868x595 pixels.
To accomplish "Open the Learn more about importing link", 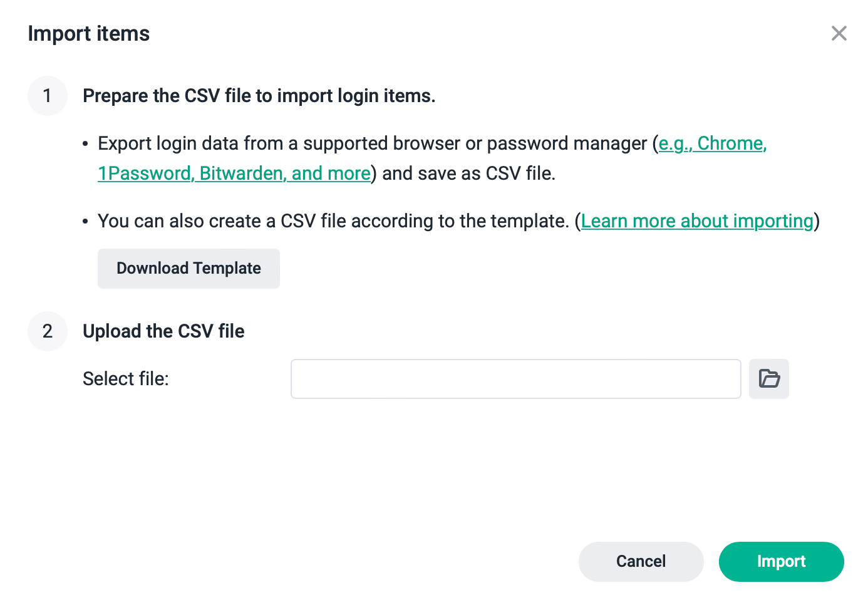I will tap(697, 221).
